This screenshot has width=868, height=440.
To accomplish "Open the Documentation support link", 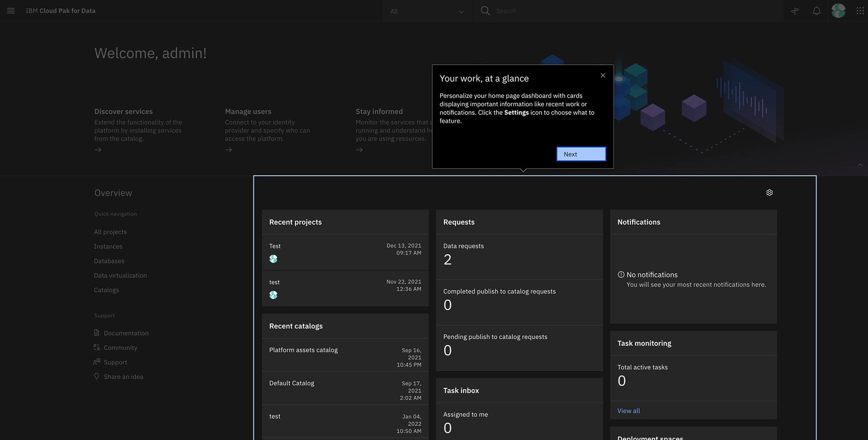I will 126,333.
